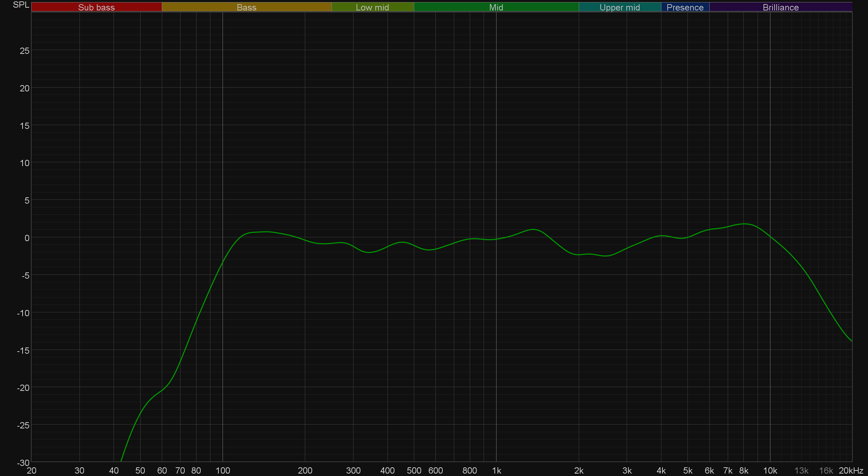Select the Presence band label
Image resolution: width=868 pixels, height=476 pixels.
(685, 7)
